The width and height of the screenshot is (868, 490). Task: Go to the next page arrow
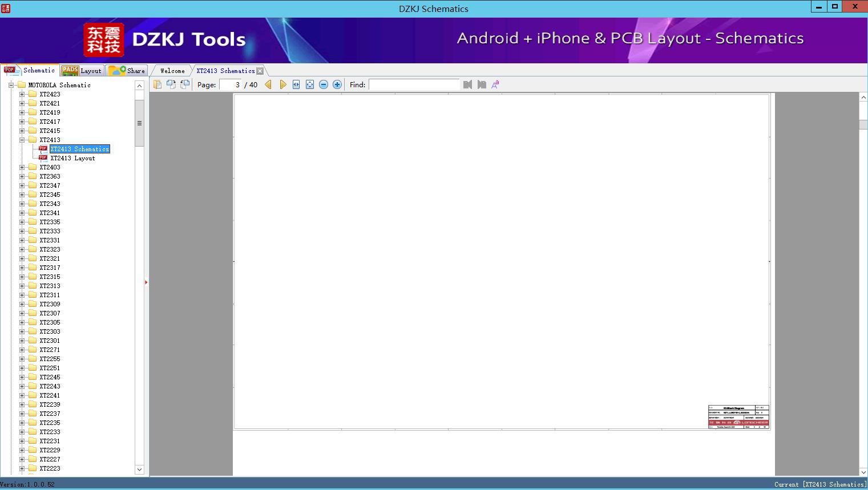282,84
